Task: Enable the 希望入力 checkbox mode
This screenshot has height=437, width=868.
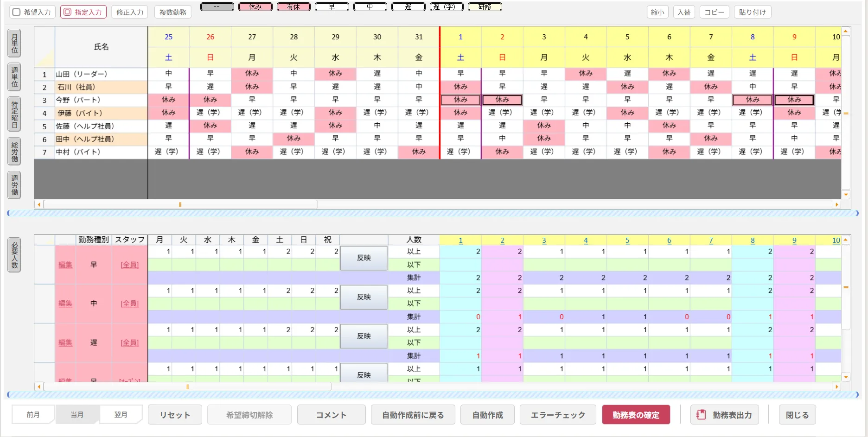Action: click(x=32, y=12)
